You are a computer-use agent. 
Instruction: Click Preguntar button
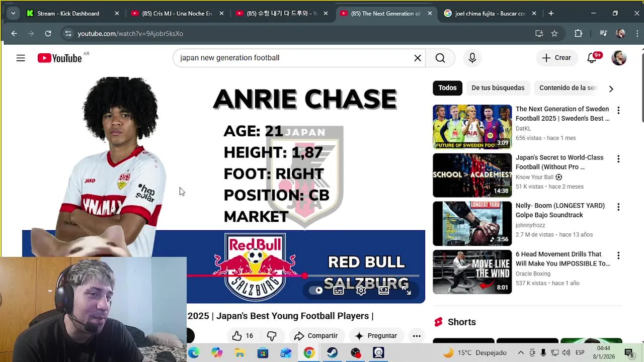point(376,336)
